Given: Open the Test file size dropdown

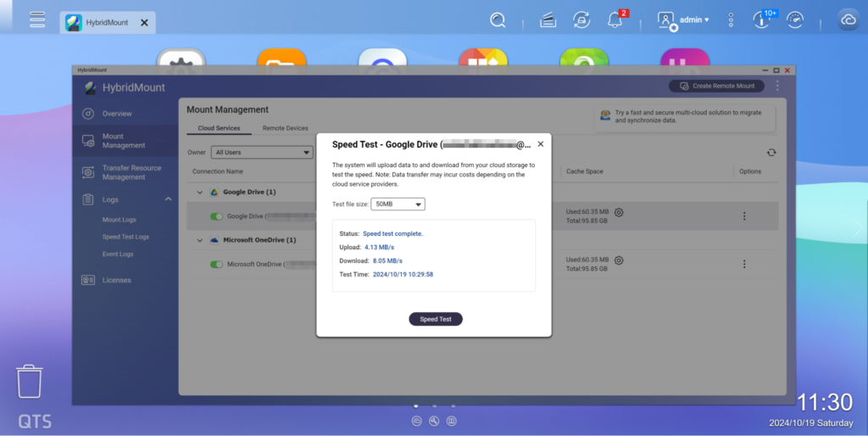Looking at the screenshot, I should click(x=398, y=204).
